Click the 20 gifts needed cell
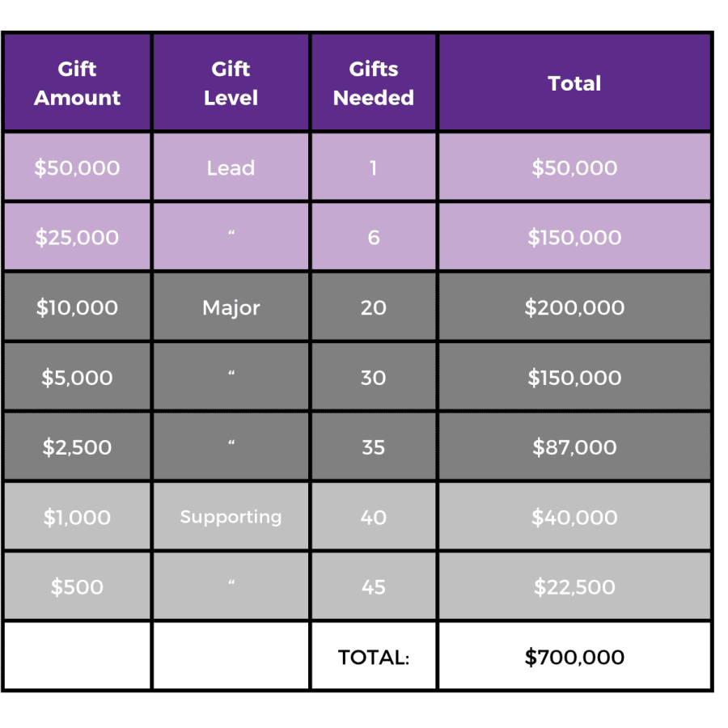The image size is (728, 728). click(x=373, y=307)
